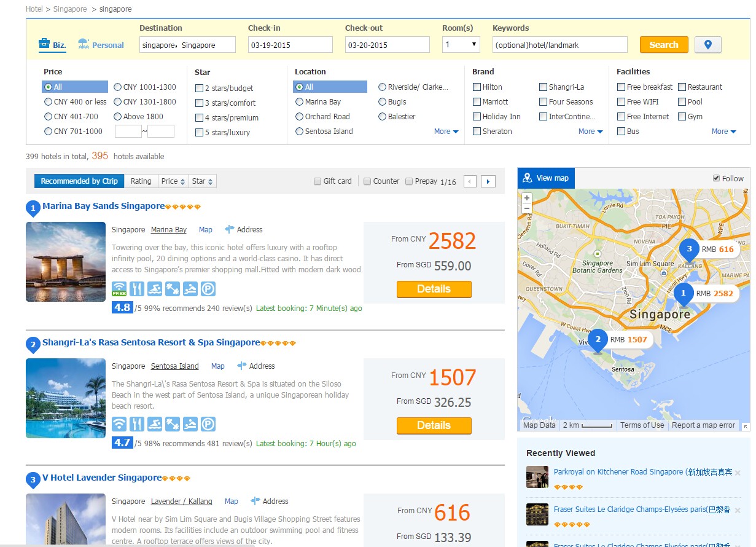
Task: Click the map zoom out minus button
Action: coord(527,209)
